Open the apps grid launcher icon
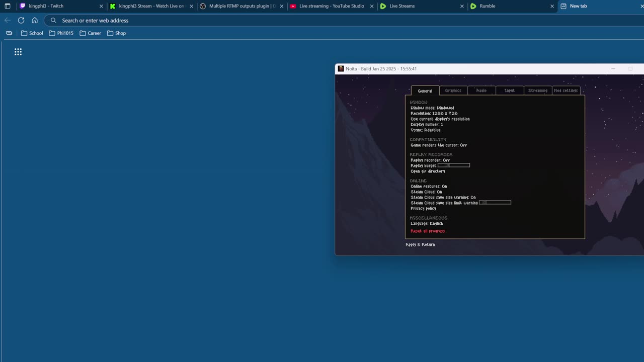The height and width of the screenshot is (362, 644). point(18,52)
